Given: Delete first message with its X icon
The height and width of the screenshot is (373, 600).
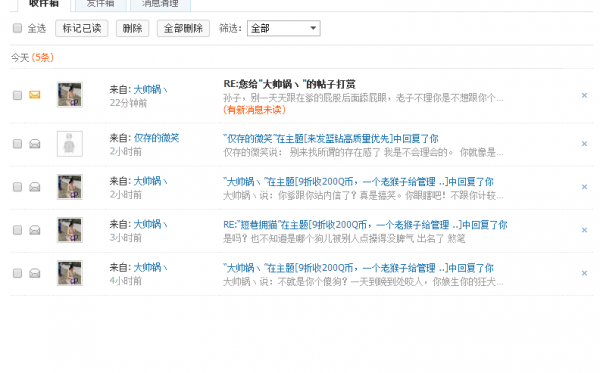Looking at the screenshot, I should tap(584, 95).
